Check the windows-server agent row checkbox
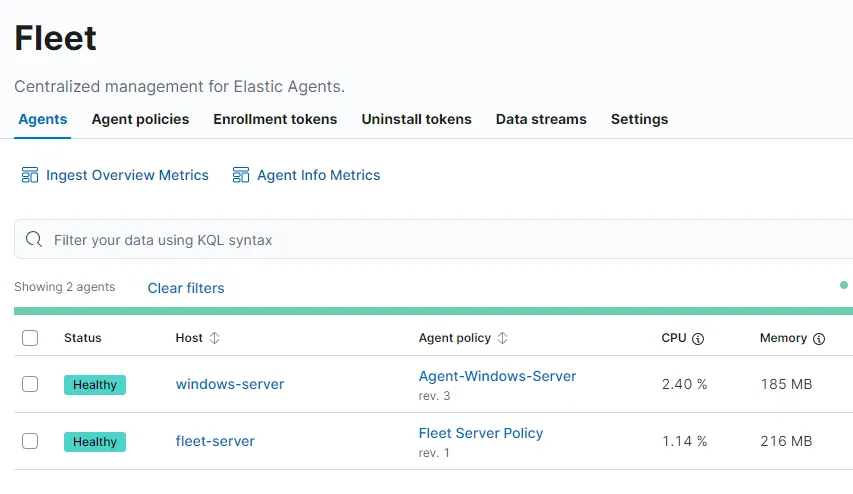Screen dimensions: 853x494 (30, 384)
